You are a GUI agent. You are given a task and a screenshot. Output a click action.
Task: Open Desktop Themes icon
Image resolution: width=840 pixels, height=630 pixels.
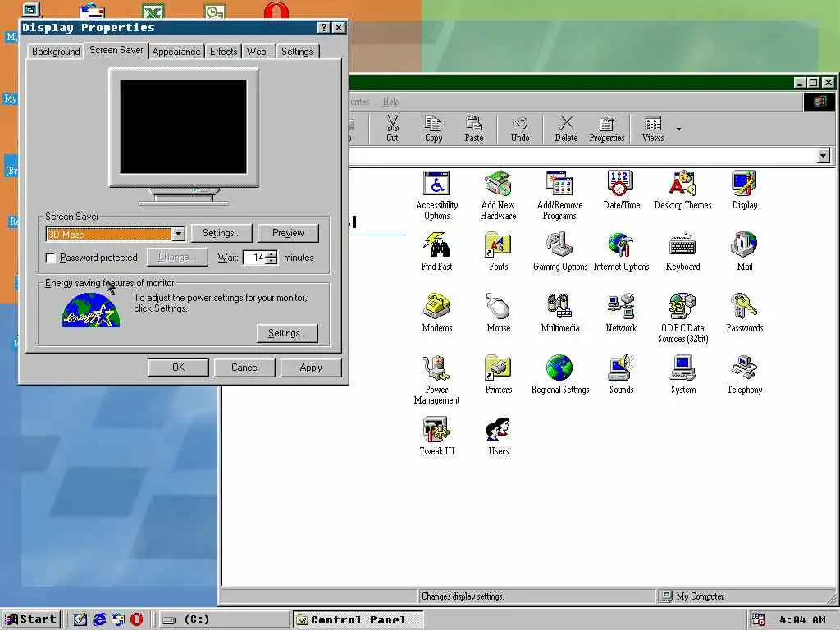(683, 190)
